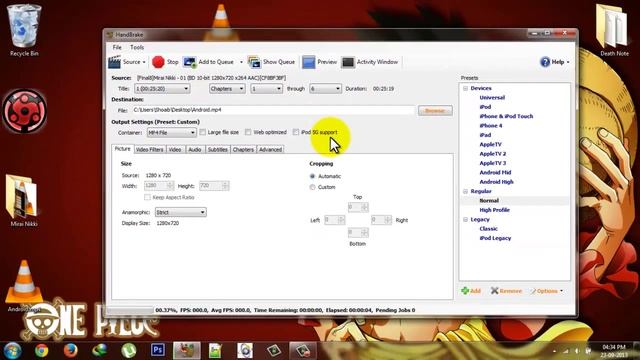Open the Chapters mode dropdown

[x=227, y=89]
